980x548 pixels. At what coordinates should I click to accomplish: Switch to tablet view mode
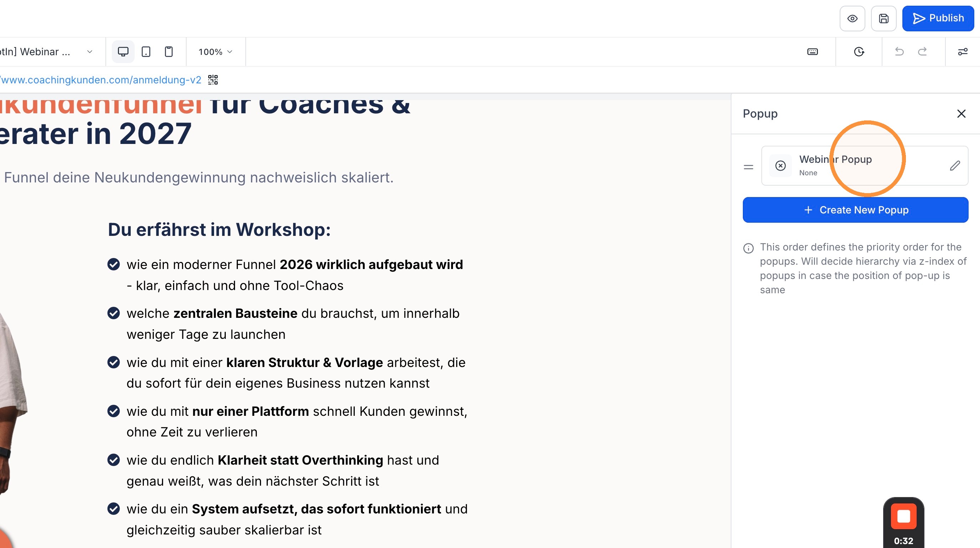(x=146, y=51)
